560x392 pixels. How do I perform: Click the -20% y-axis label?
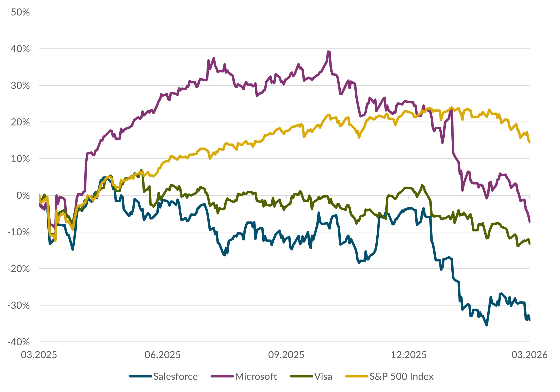(19, 269)
